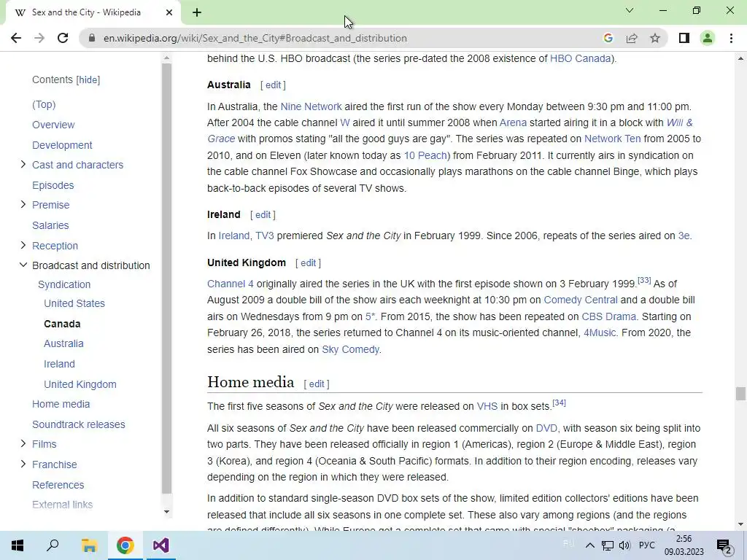
Task: Select Canada in contents
Action: click(x=62, y=324)
